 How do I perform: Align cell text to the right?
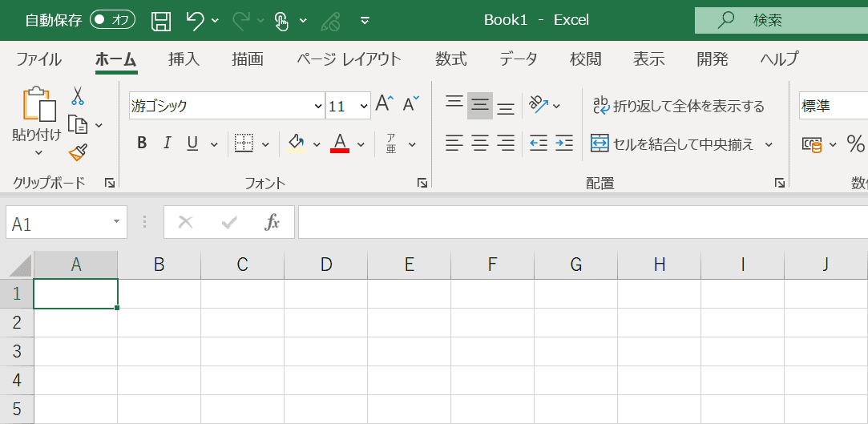point(506,144)
